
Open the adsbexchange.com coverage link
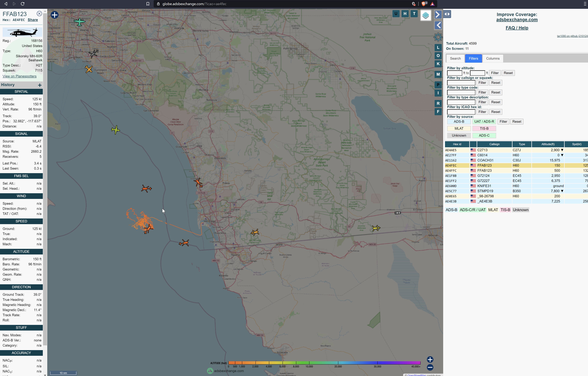[x=517, y=20]
